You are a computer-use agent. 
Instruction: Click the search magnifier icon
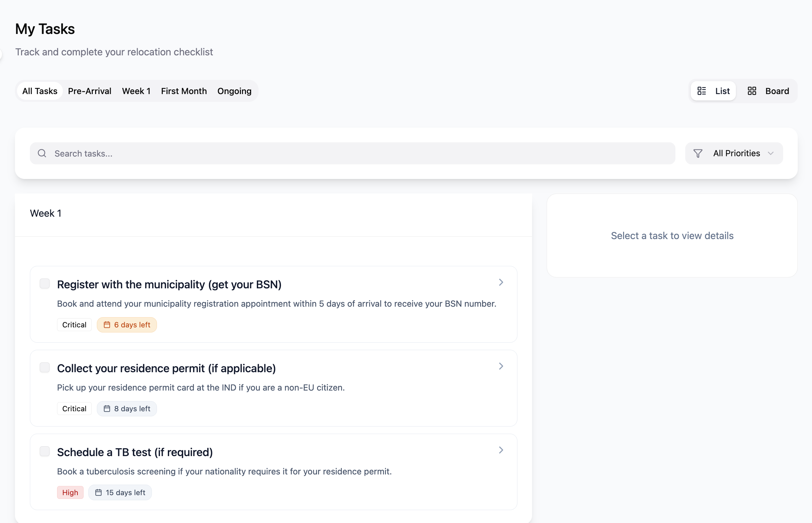click(x=42, y=153)
